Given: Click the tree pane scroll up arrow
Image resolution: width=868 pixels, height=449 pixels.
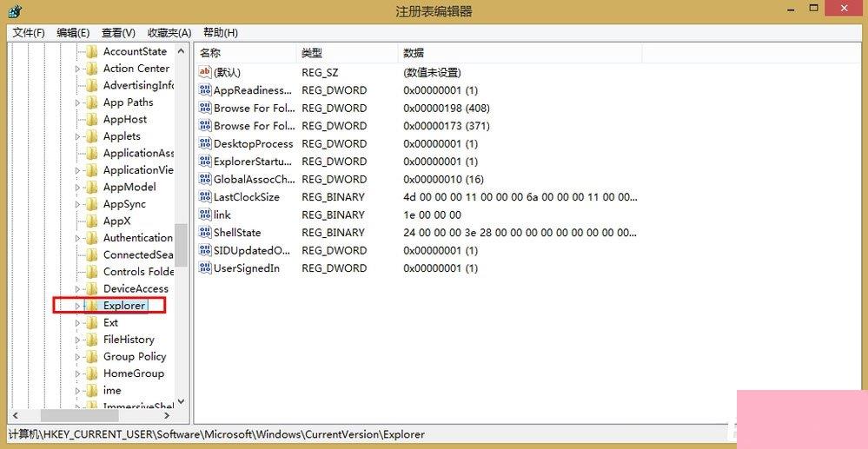Looking at the screenshot, I should (x=181, y=50).
